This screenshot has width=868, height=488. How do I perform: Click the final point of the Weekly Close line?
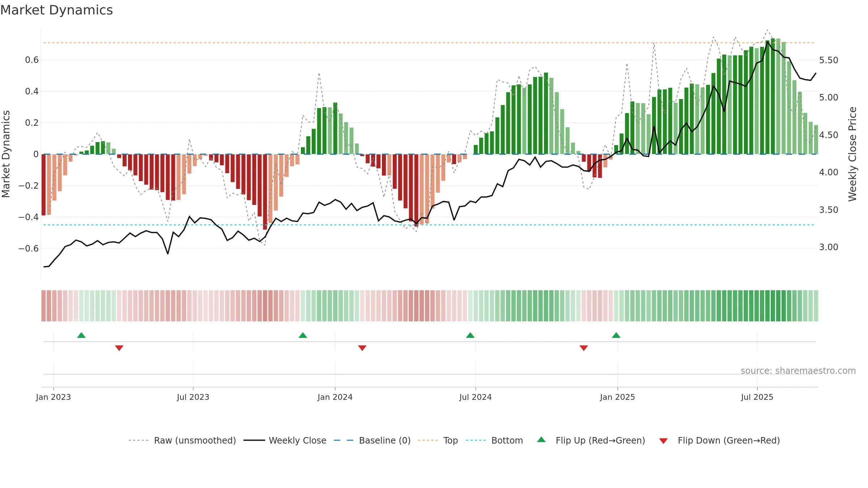[816, 73]
